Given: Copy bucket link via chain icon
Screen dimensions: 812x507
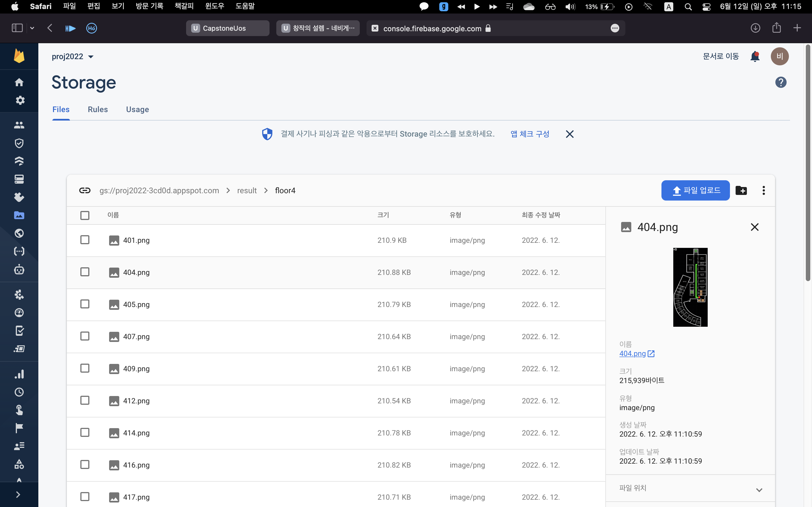Looking at the screenshot, I should click(85, 190).
